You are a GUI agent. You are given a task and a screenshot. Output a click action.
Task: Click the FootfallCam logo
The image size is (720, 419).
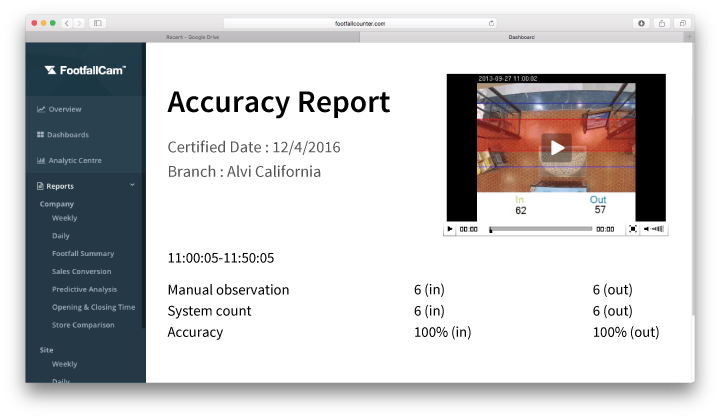click(x=85, y=70)
